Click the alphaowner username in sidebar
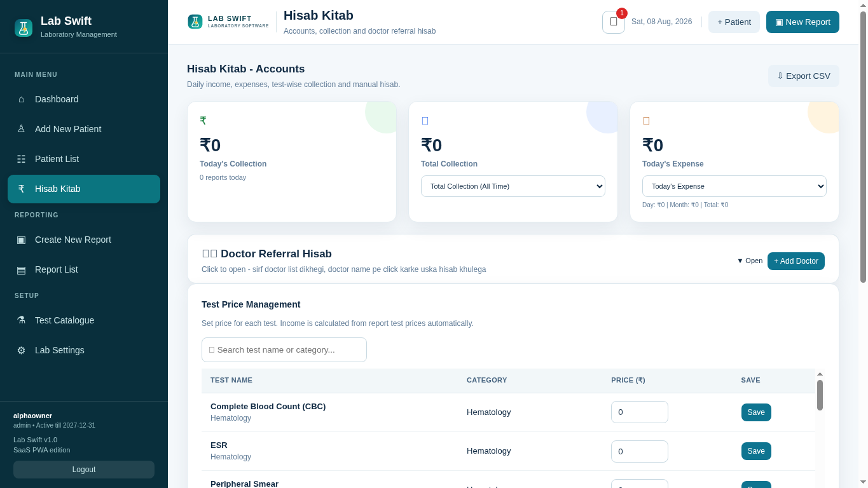Image resolution: width=868 pixels, height=488 pixels. tap(33, 416)
